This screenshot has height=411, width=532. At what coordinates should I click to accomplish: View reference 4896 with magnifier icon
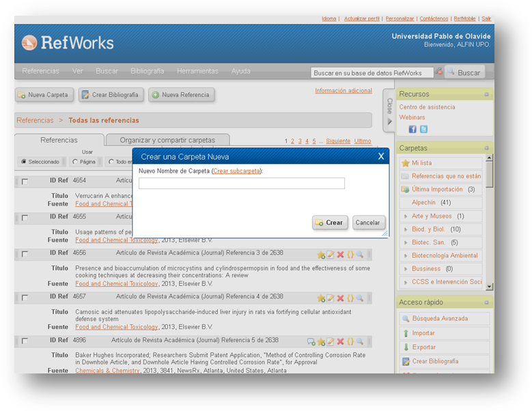click(360, 341)
